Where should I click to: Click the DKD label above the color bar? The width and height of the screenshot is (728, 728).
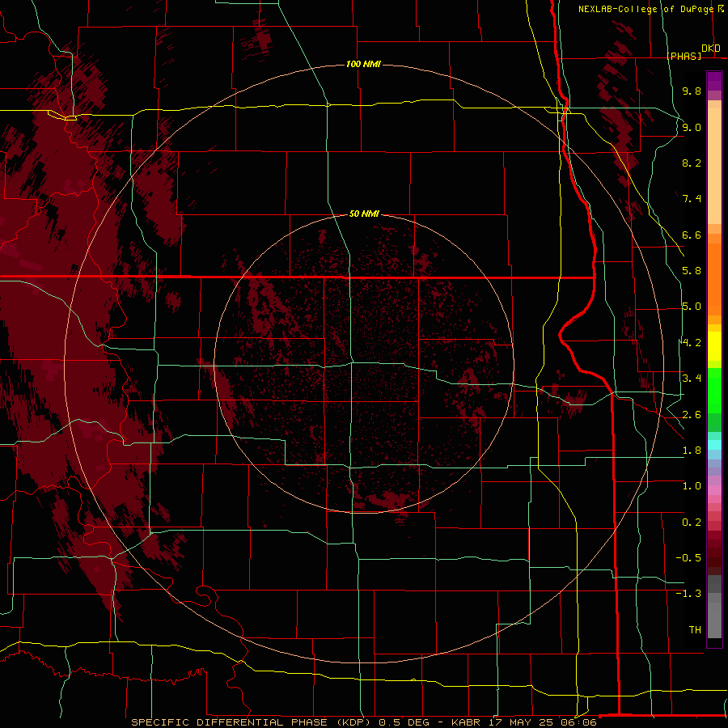click(x=711, y=49)
